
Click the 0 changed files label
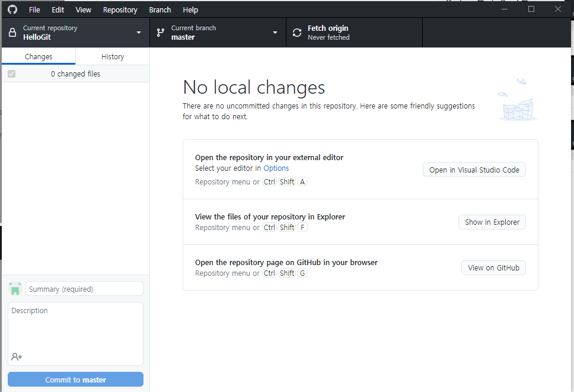click(x=75, y=74)
